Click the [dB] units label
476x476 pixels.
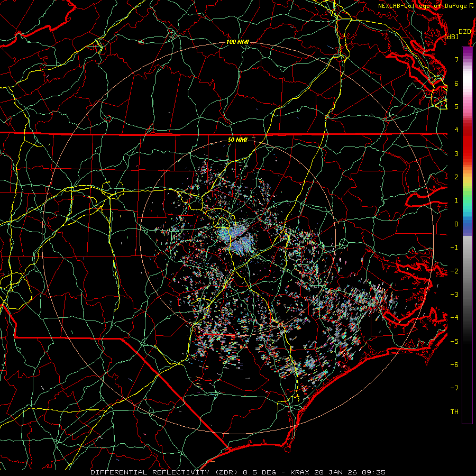452,36
